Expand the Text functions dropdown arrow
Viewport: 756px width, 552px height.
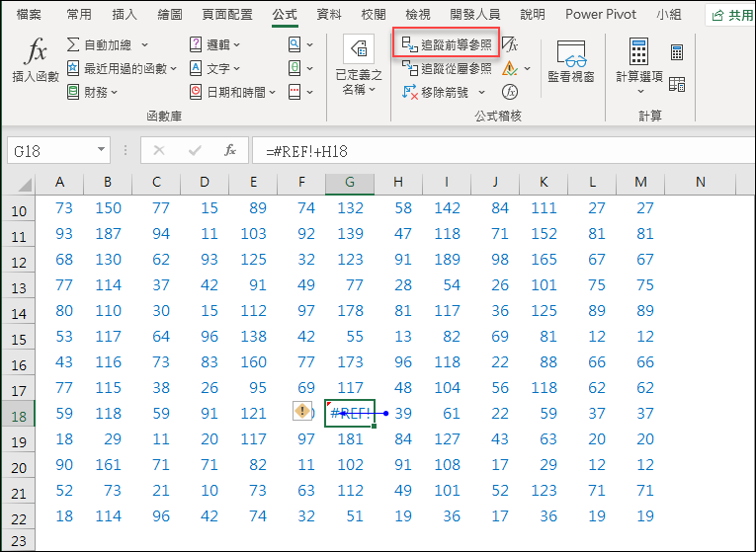tap(236, 69)
